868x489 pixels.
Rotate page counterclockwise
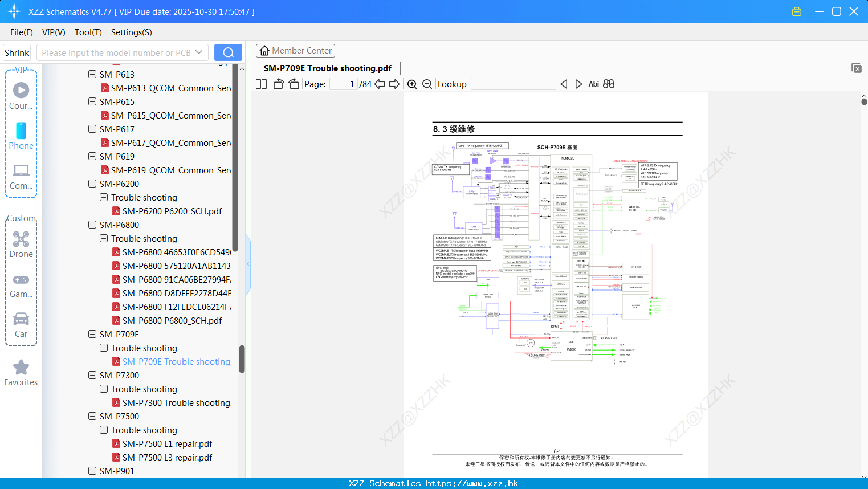click(279, 84)
